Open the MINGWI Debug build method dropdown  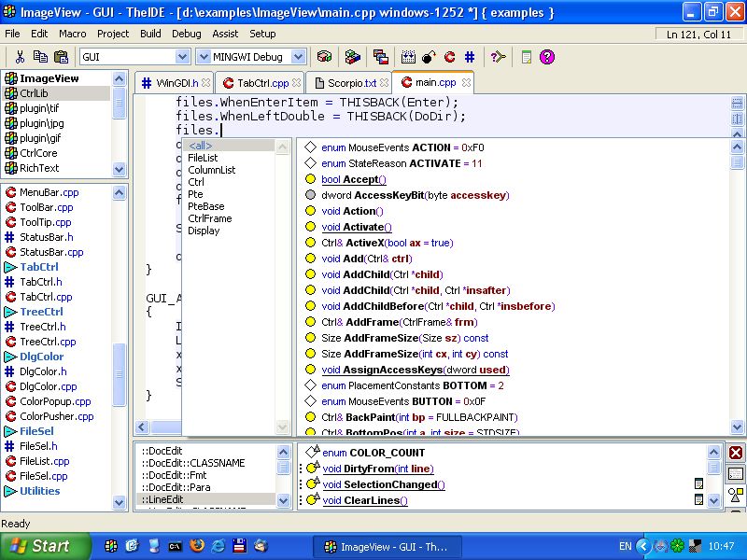pyautogui.click(x=298, y=57)
